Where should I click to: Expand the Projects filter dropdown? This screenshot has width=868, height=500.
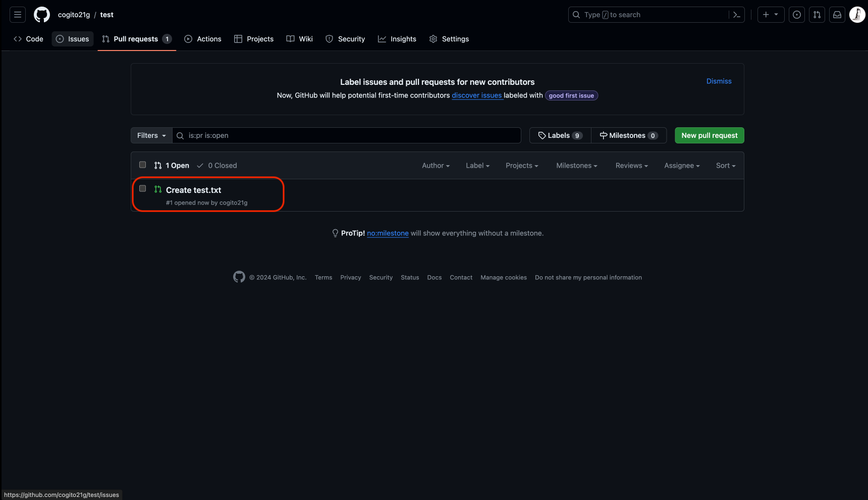(522, 166)
